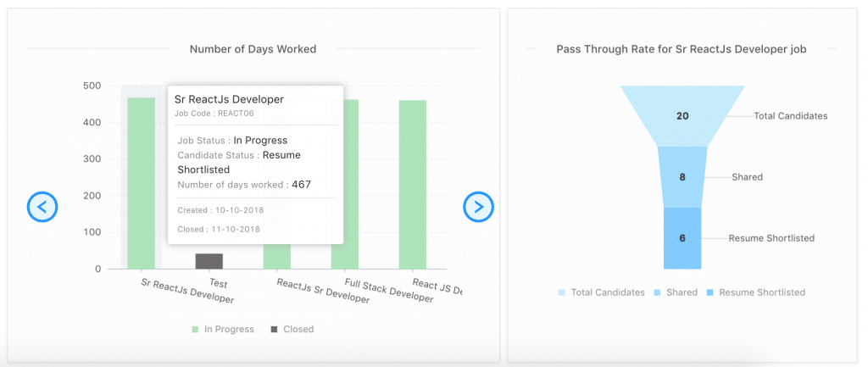Click the funnel segment showing 8

pyautogui.click(x=682, y=177)
